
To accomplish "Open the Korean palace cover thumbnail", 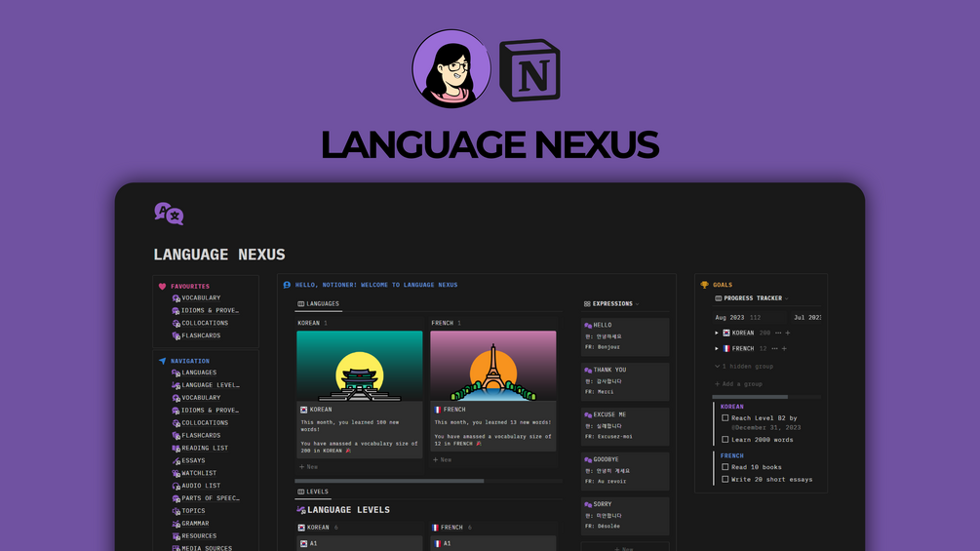I will (360, 366).
